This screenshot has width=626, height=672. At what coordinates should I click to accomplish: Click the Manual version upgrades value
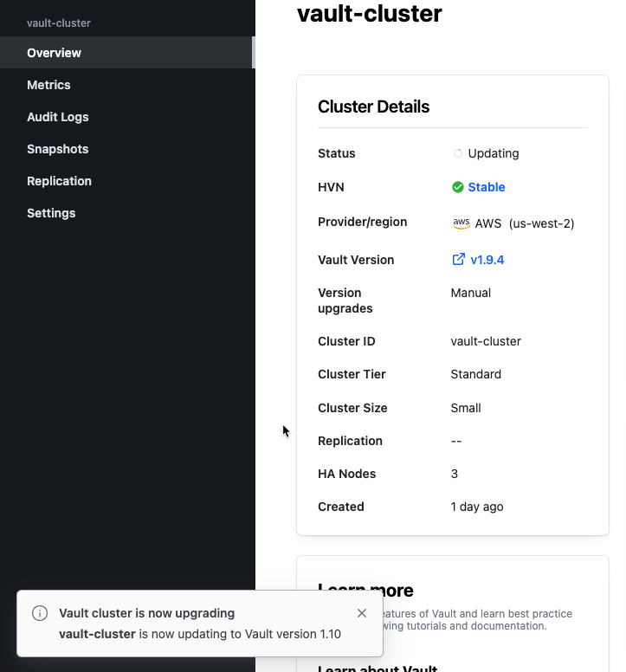pos(470,294)
